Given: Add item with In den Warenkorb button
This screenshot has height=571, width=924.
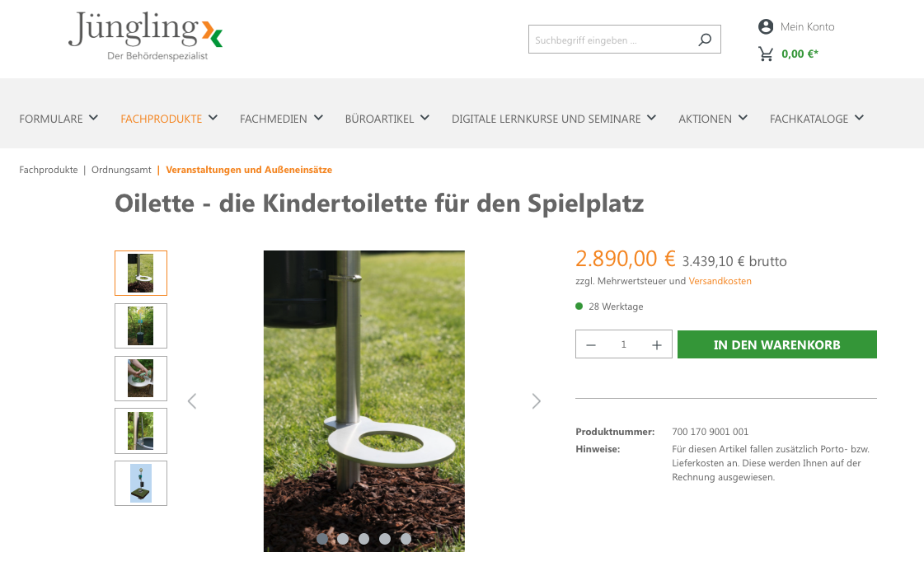Looking at the screenshot, I should (x=776, y=344).
